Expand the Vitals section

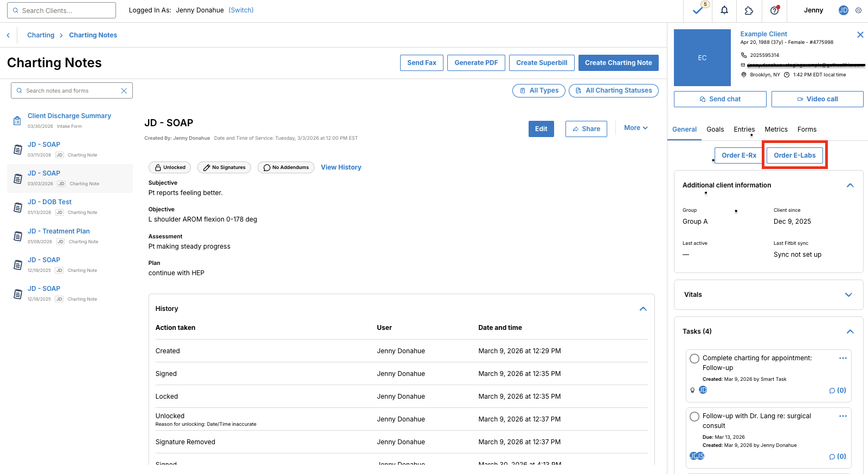tap(848, 295)
